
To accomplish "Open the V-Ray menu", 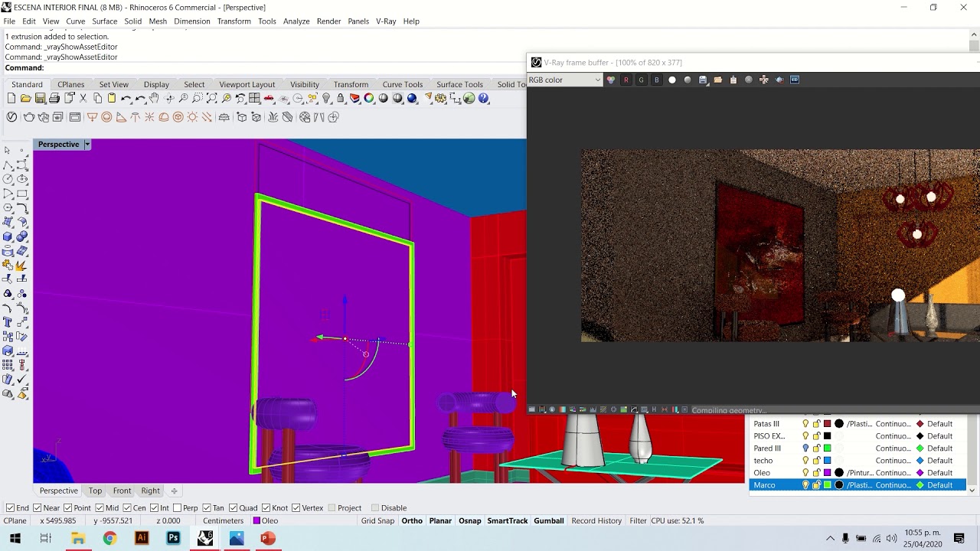I will point(386,21).
